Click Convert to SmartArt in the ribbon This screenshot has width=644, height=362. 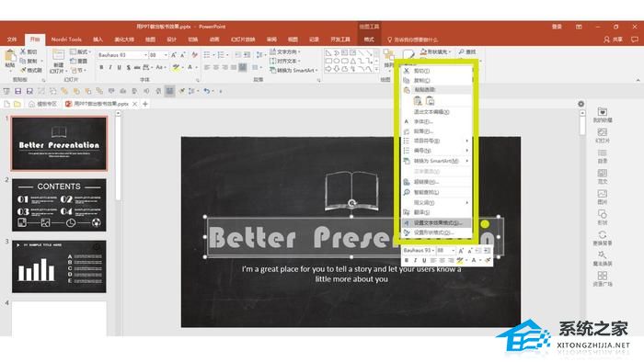(x=294, y=71)
